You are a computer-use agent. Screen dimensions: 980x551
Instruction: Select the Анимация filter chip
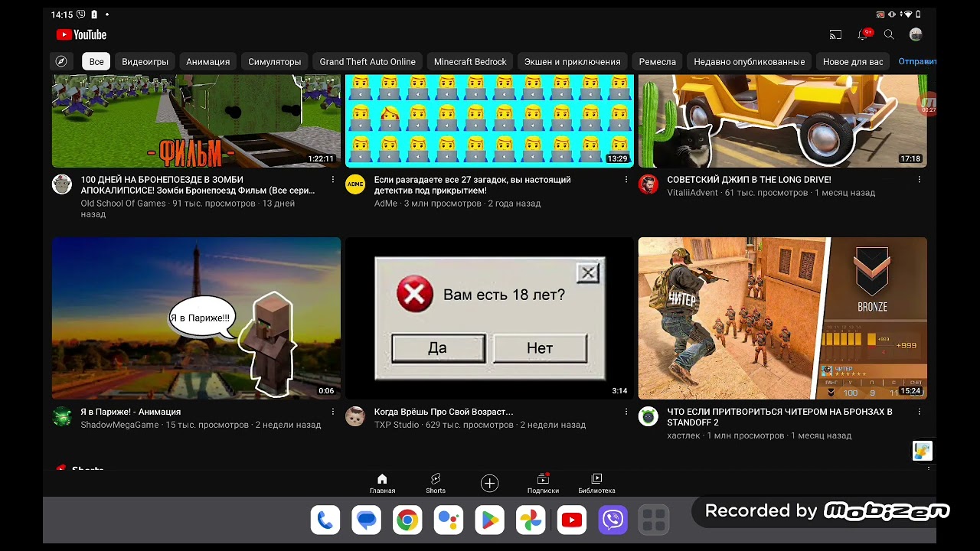pyautogui.click(x=208, y=61)
